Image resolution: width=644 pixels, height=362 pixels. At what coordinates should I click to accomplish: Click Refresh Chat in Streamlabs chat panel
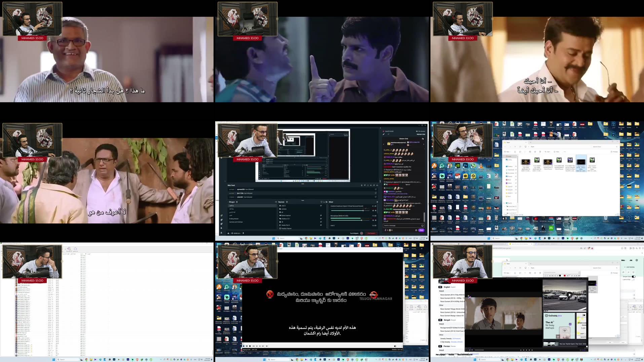(x=421, y=134)
